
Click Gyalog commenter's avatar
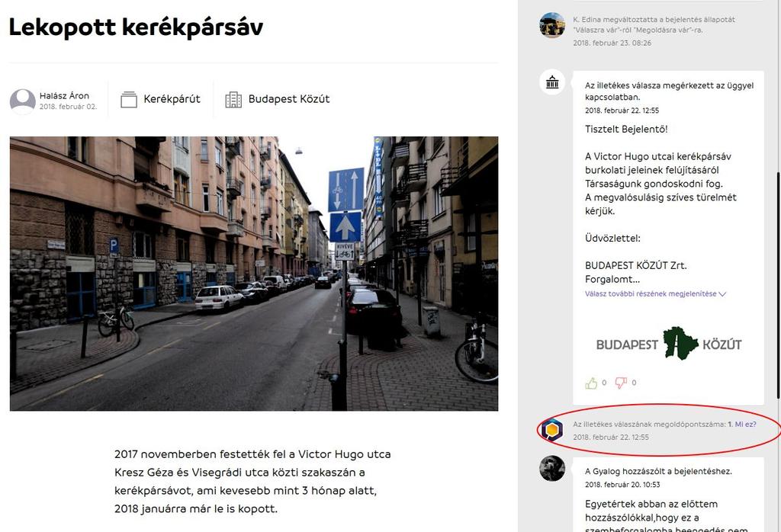552,468
